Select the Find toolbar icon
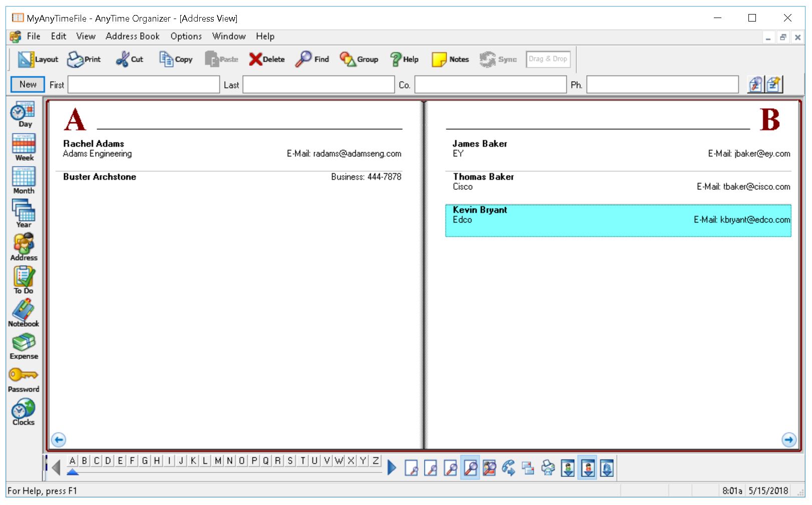Viewport: 812px width, 505px height. [311, 59]
